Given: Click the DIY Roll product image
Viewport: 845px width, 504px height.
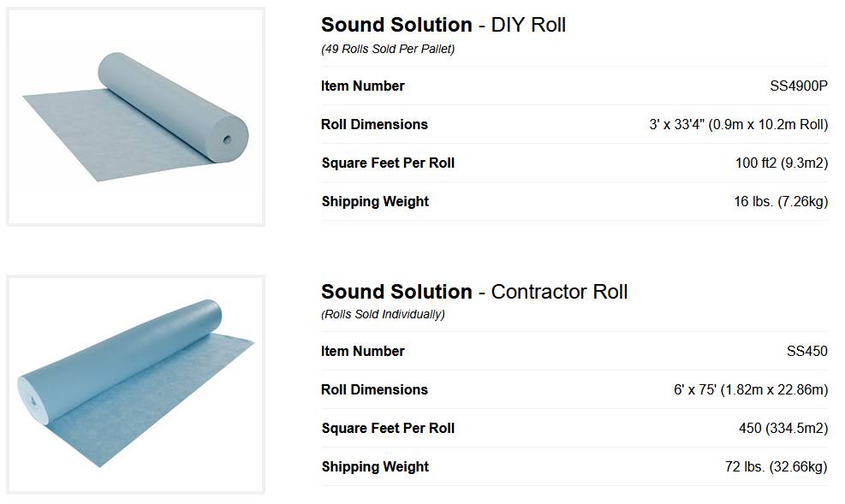Looking at the screenshot, I should coord(135,117).
